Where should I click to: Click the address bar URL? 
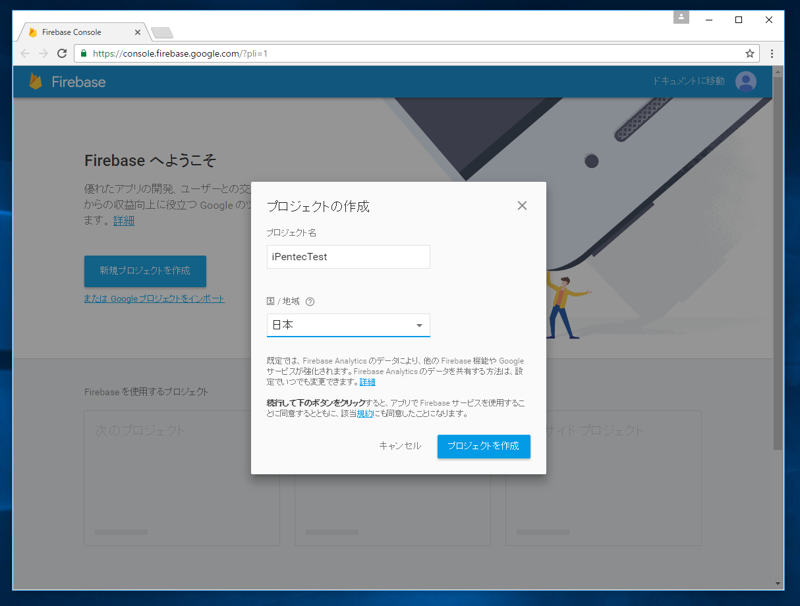point(180,54)
